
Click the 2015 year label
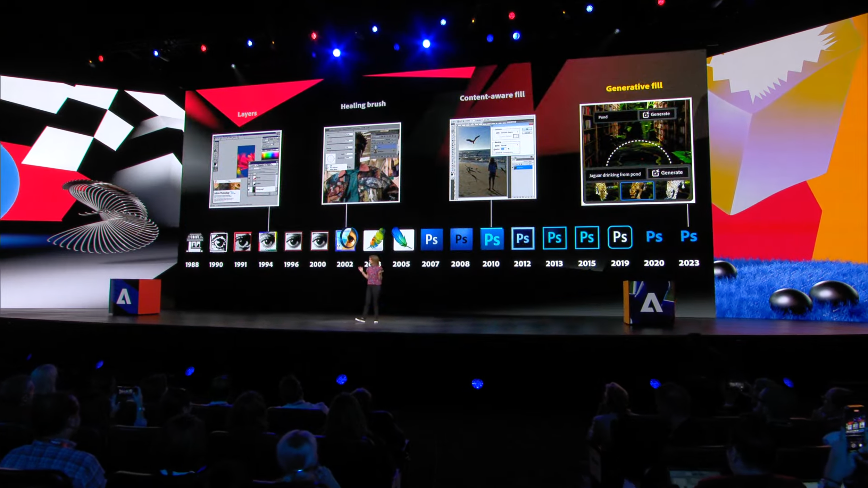[587, 263]
